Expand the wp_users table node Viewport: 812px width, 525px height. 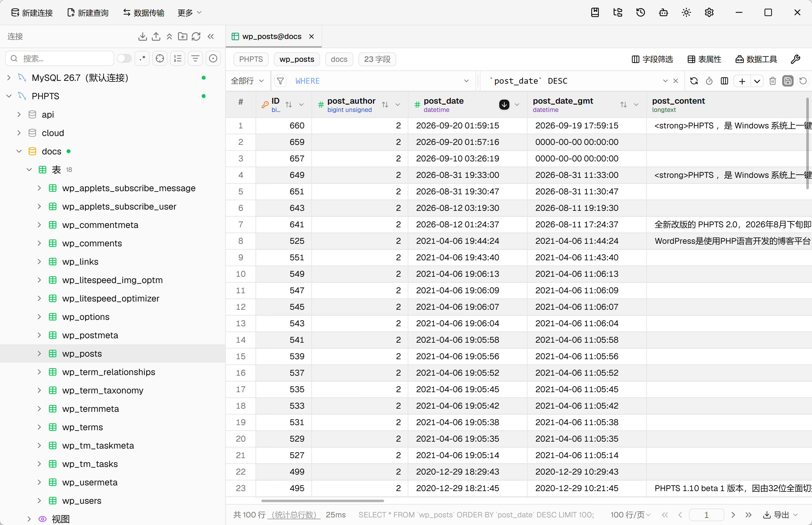(39, 501)
